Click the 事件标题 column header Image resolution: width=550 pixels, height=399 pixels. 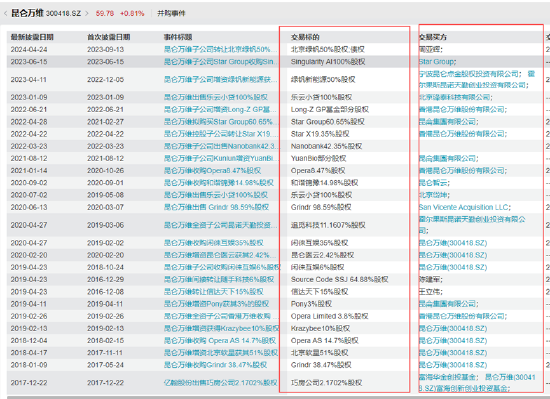178,37
